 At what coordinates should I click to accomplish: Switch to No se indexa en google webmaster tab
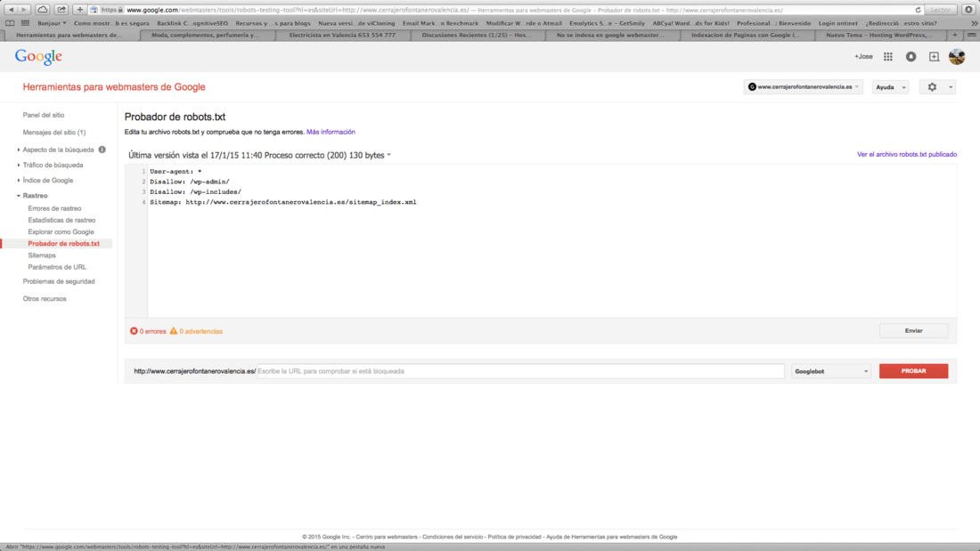tap(610, 35)
